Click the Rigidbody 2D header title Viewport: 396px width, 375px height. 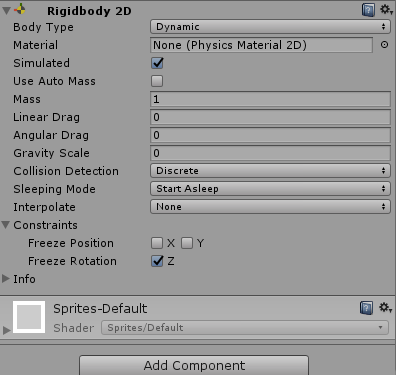tap(89, 11)
